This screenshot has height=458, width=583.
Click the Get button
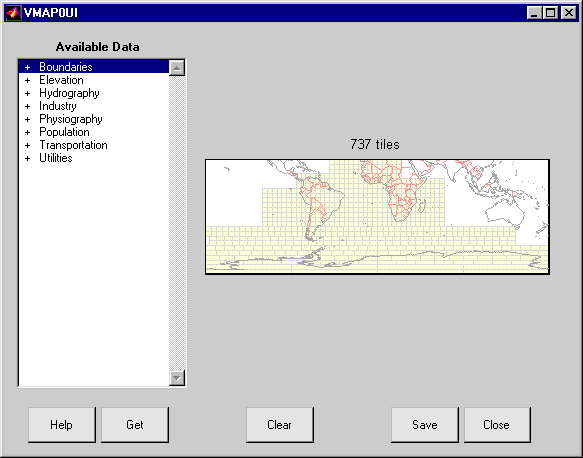coord(135,425)
